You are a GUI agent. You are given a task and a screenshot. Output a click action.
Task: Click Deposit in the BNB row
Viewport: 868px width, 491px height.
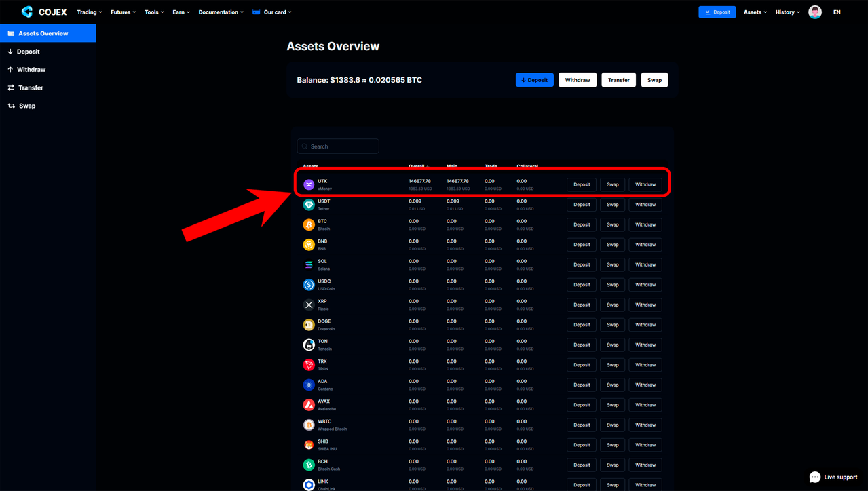(x=582, y=245)
